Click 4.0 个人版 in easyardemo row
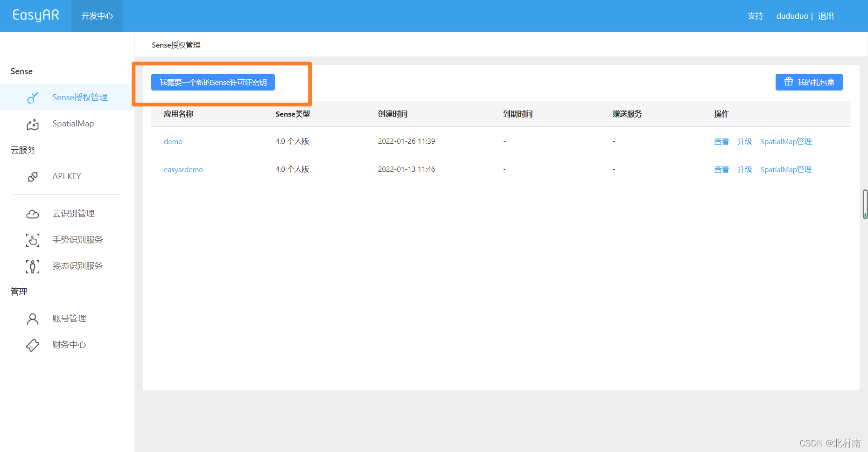Viewport: 868px width, 452px height. click(x=292, y=169)
